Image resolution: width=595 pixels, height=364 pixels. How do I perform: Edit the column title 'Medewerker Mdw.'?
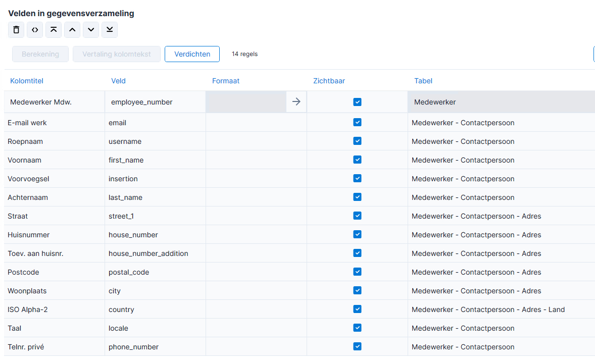click(x=54, y=102)
